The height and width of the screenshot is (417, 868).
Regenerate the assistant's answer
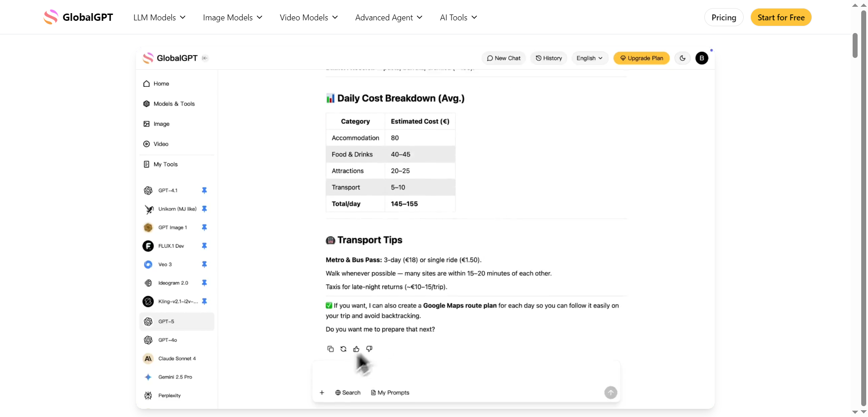click(343, 348)
